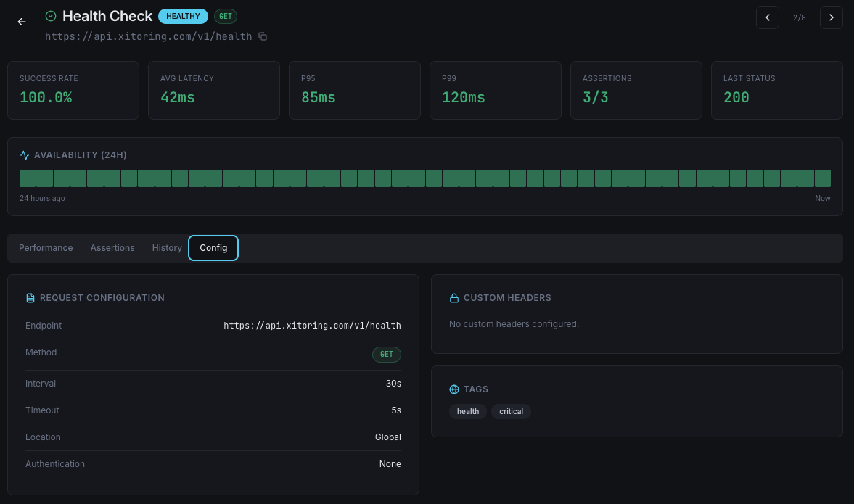Screen dimensions: 854x504
Task: Click the Tags globe icon
Action: pyautogui.click(x=454, y=389)
